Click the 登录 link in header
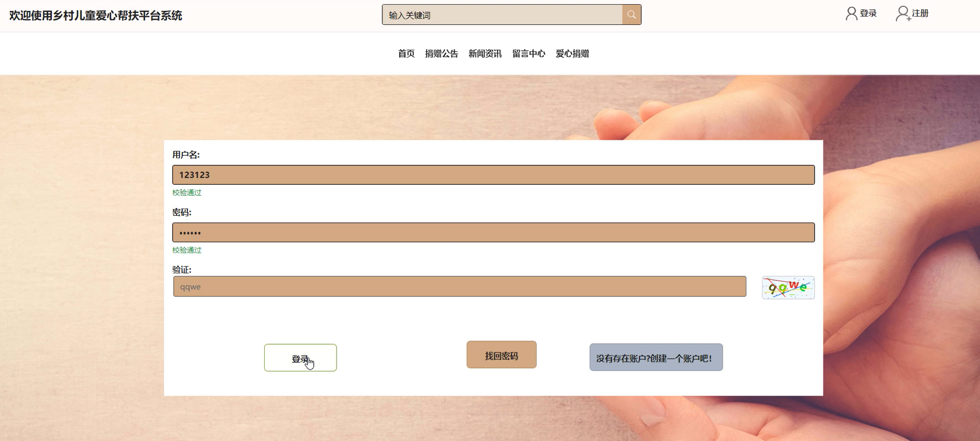The height and width of the screenshot is (441, 980). click(868, 13)
